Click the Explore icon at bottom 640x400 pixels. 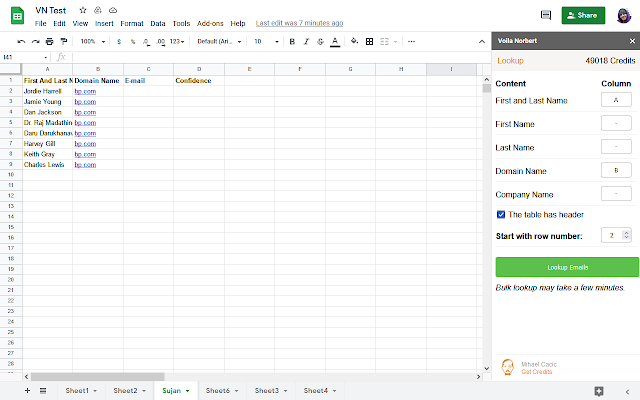(599, 391)
